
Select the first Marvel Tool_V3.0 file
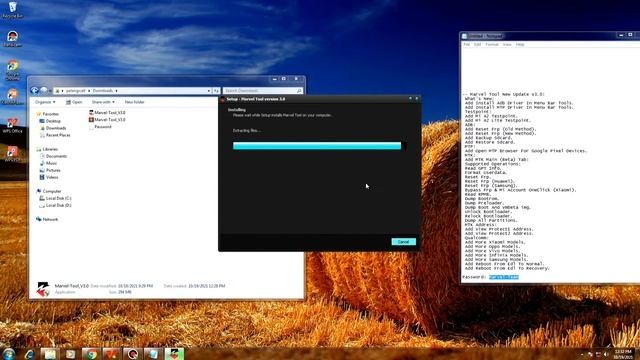pos(107,113)
